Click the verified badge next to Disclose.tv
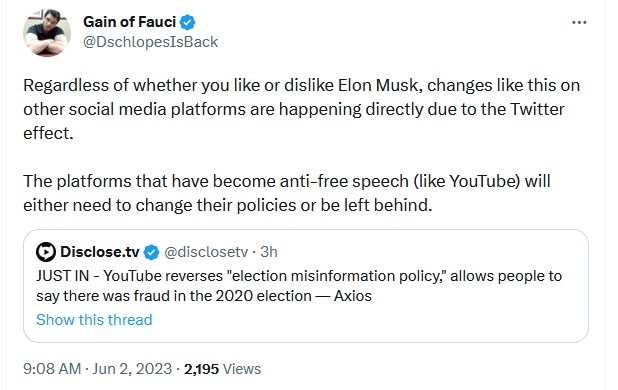Image resolution: width=618 pixels, height=390 pixels. (151, 252)
